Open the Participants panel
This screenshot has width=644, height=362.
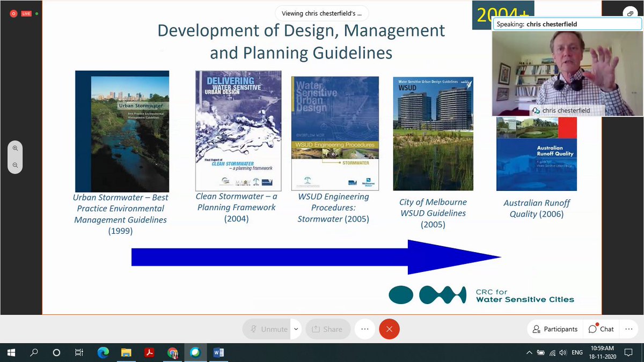pos(555,329)
